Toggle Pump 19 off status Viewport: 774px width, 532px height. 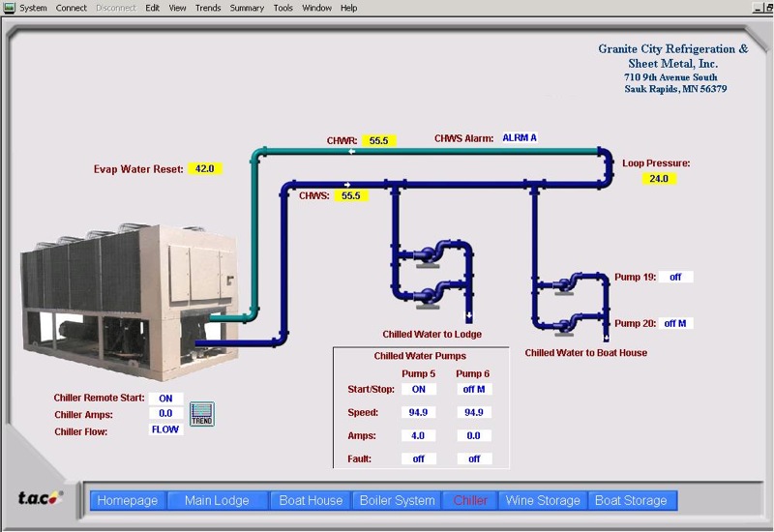tap(675, 277)
